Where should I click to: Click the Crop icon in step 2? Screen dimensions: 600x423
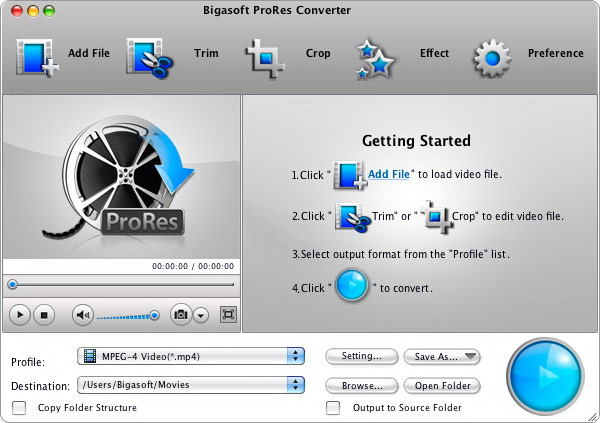437,217
